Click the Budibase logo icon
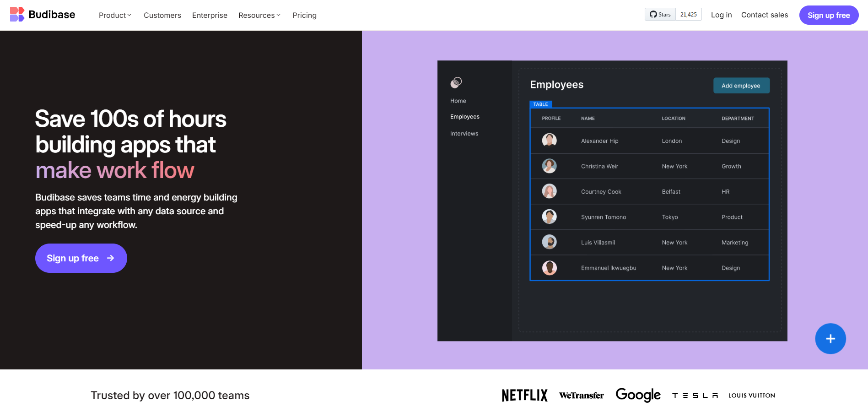 (17, 15)
